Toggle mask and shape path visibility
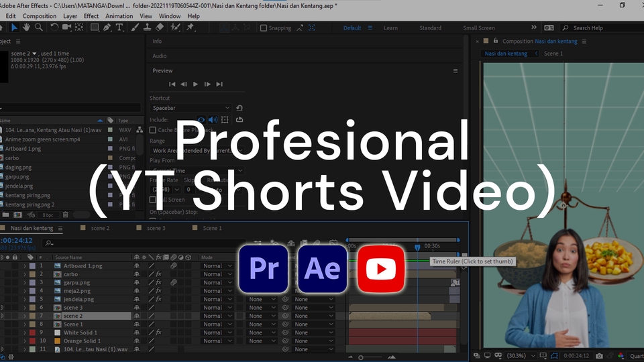This screenshot has width=644, height=362. 555,356
